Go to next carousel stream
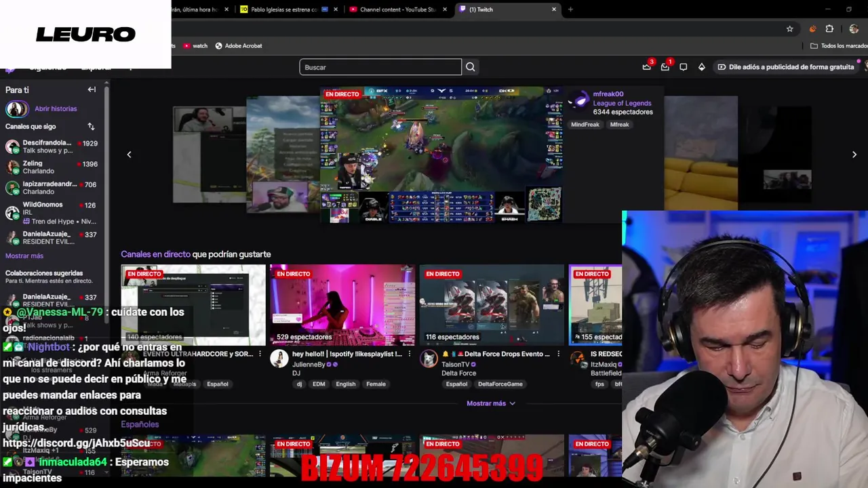 click(x=854, y=155)
